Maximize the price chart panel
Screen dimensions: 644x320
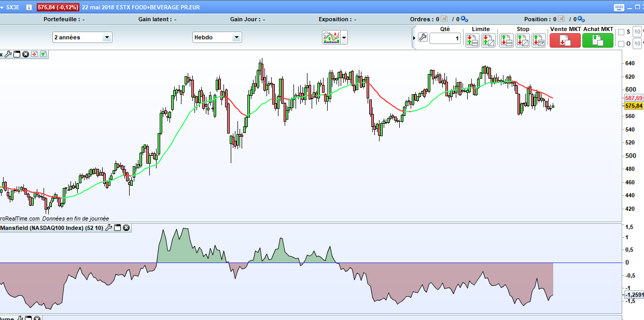17,54
